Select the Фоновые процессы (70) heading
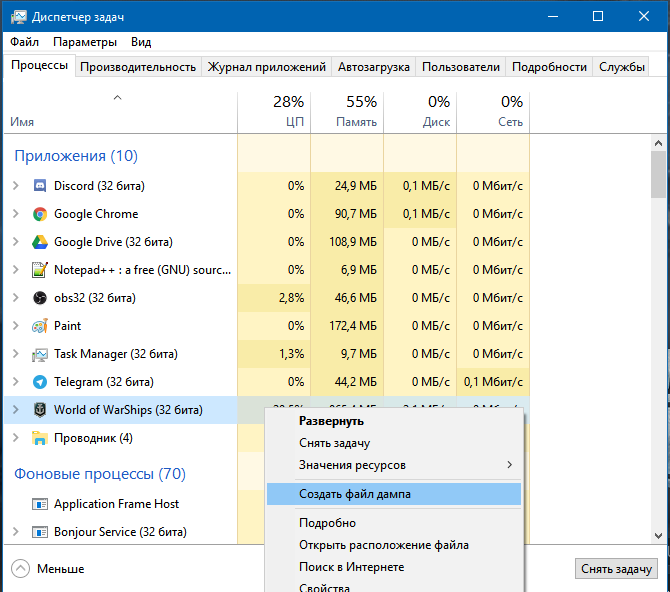Viewport: 670px width, 592px height. [100, 474]
